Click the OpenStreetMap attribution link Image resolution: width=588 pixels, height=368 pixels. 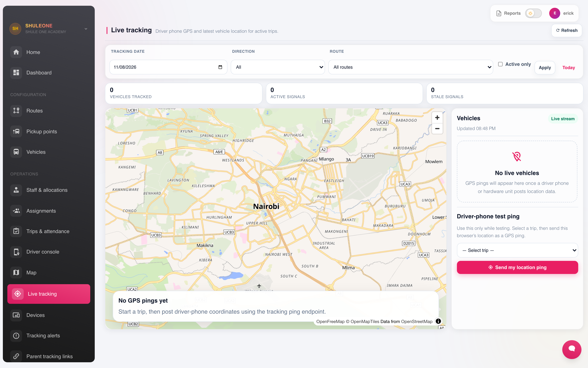coord(416,321)
